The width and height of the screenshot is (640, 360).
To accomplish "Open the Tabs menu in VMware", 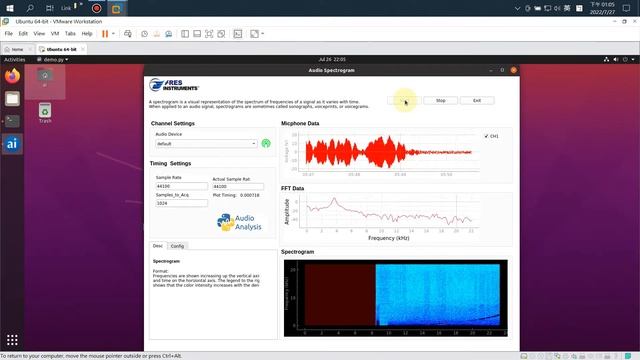I will (x=70, y=33).
